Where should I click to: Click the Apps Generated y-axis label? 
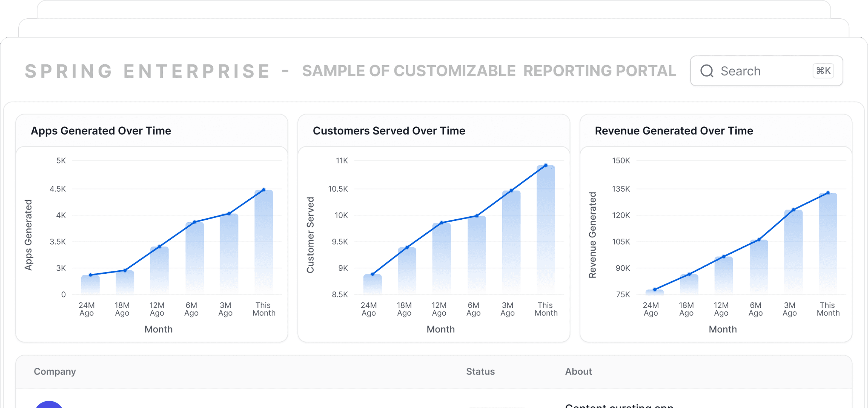point(28,235)
